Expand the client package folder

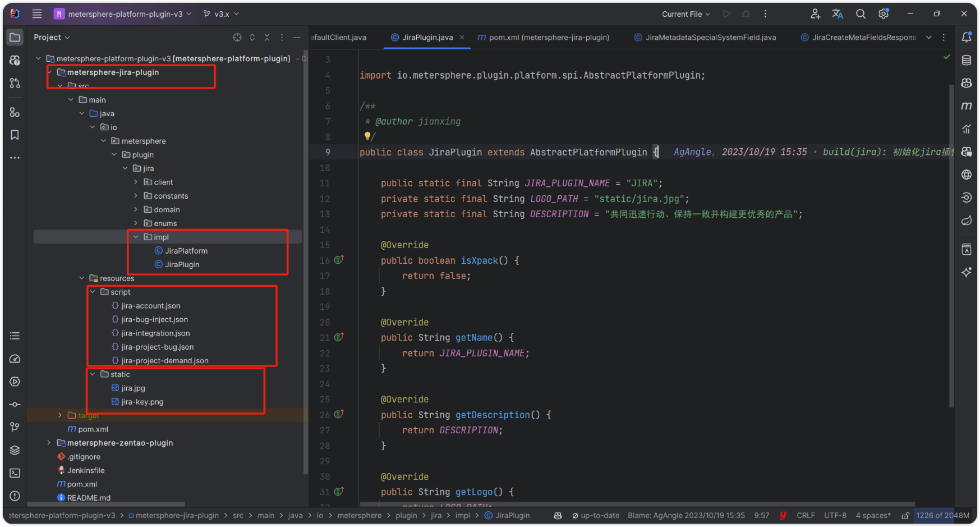coord(136,182)
